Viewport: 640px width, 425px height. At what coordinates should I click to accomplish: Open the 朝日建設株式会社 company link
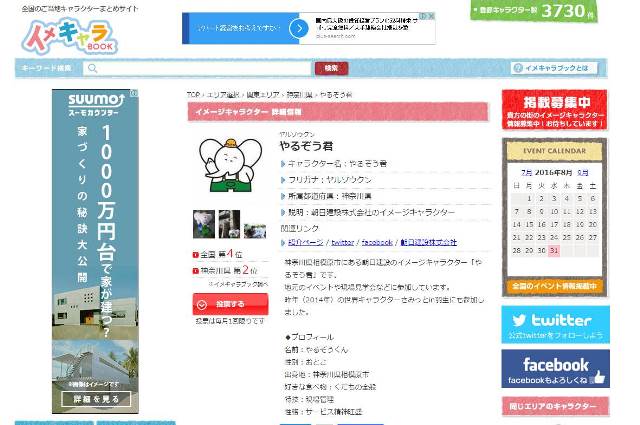pyautogui.click(x=428, y=242)
